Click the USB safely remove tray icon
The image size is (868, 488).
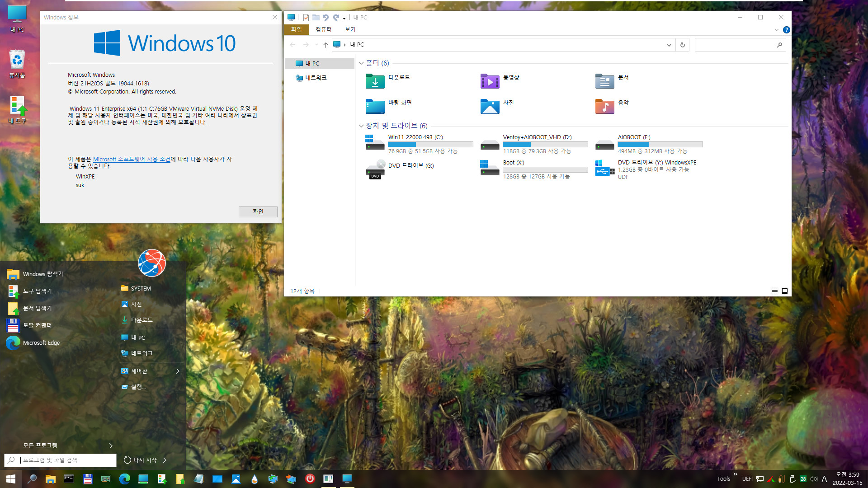pos(792,479)
